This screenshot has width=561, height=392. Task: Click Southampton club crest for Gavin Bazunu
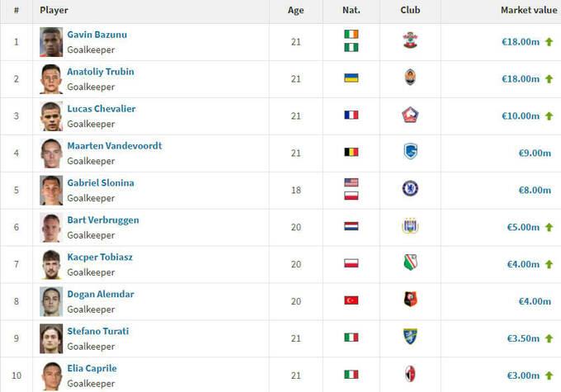pyautogui.click(x=410, y=41)
